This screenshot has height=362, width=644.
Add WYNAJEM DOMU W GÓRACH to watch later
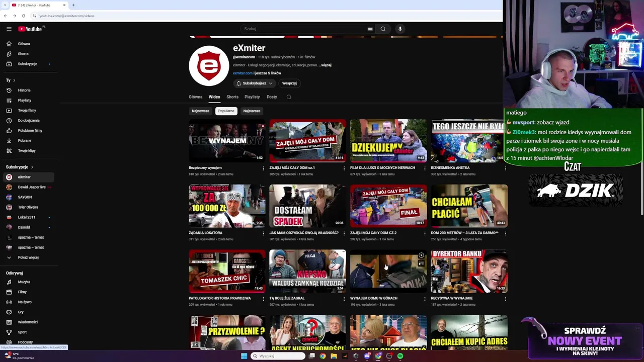coord(421,255)
